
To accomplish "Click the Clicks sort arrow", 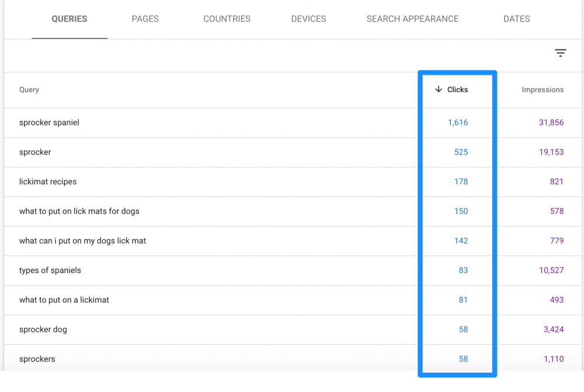I will click(439, 90).
